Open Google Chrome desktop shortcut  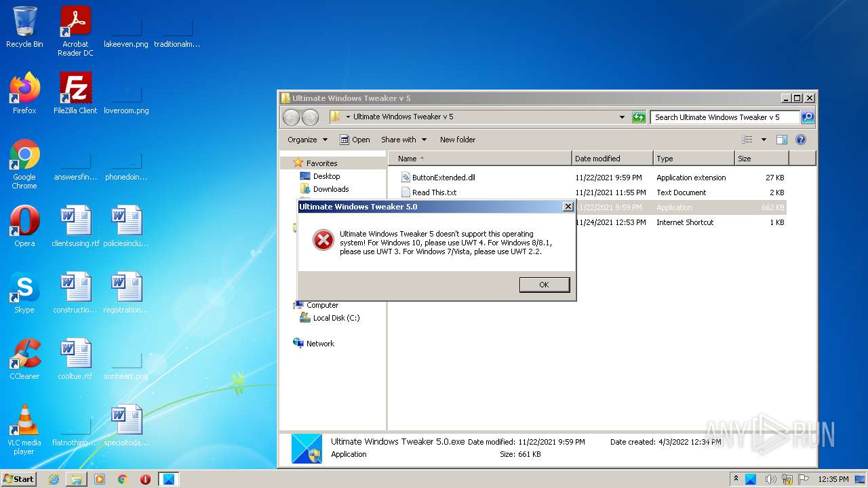pos(24,164)
